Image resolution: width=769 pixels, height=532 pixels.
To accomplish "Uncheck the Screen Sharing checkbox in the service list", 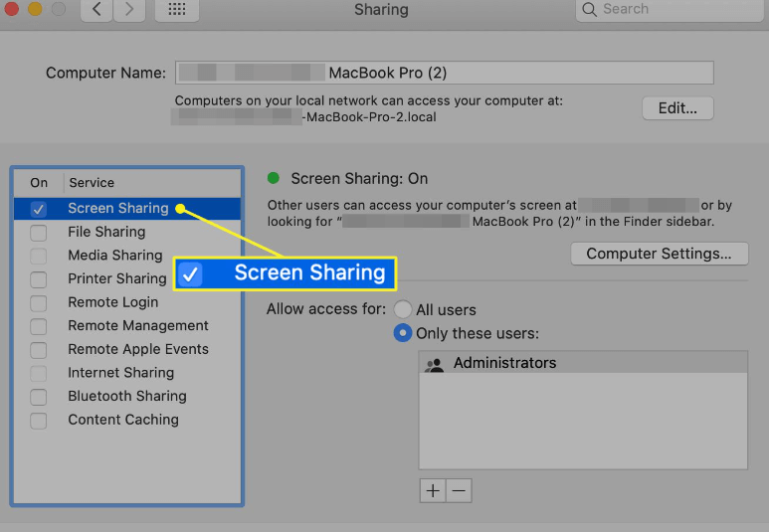I will point(38,209).
